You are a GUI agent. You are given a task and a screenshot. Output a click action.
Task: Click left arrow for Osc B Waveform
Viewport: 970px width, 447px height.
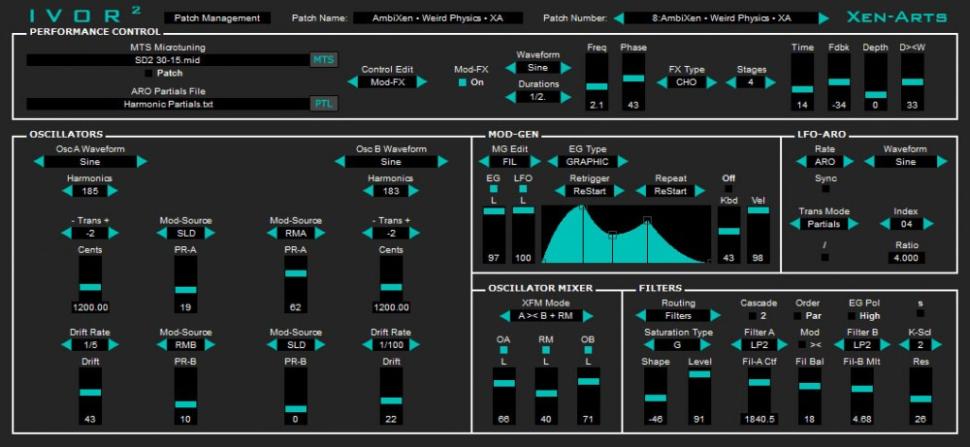[340, 161]
